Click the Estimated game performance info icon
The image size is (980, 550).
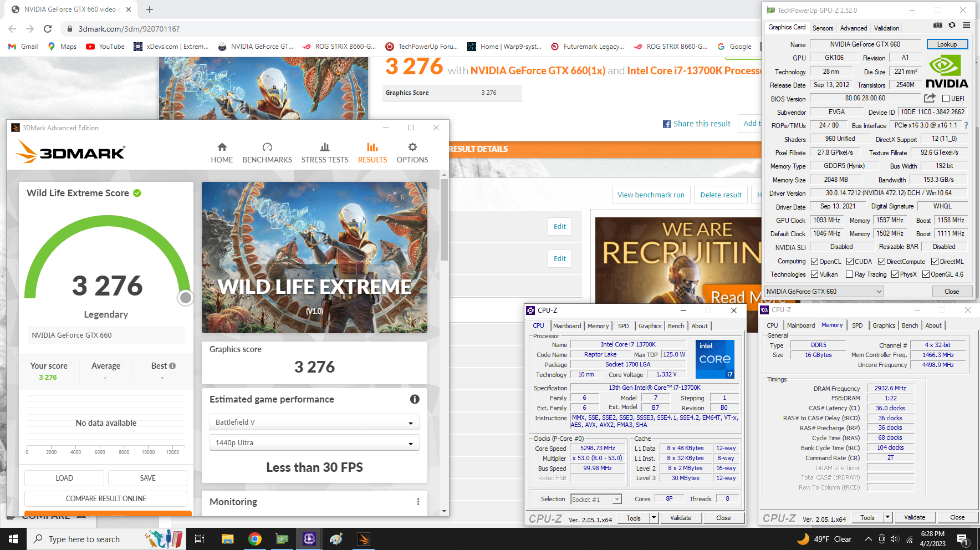click(x=415, y=399)
